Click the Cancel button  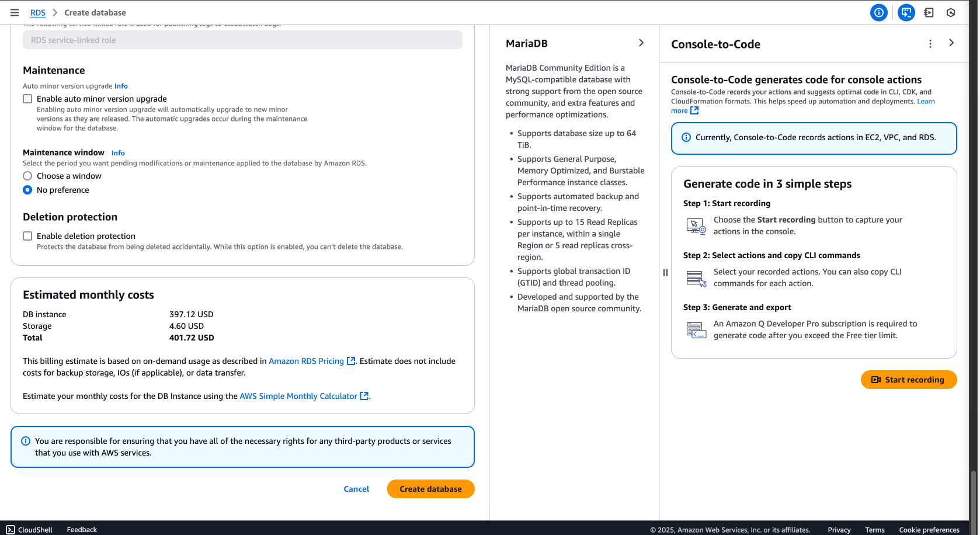tap(356, 489)
